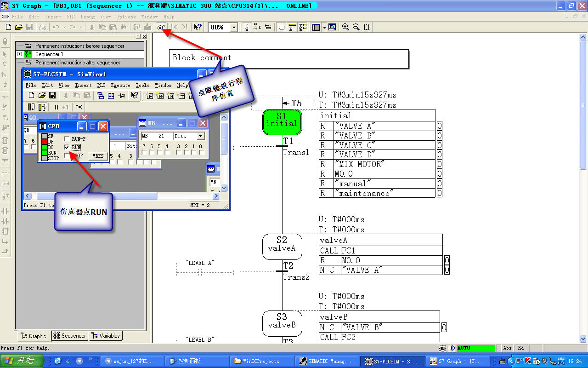Click the context help arrow icon in S7 Graph toolbar
588x368 pixels.
pyautogui.click(x=198, y=27)
